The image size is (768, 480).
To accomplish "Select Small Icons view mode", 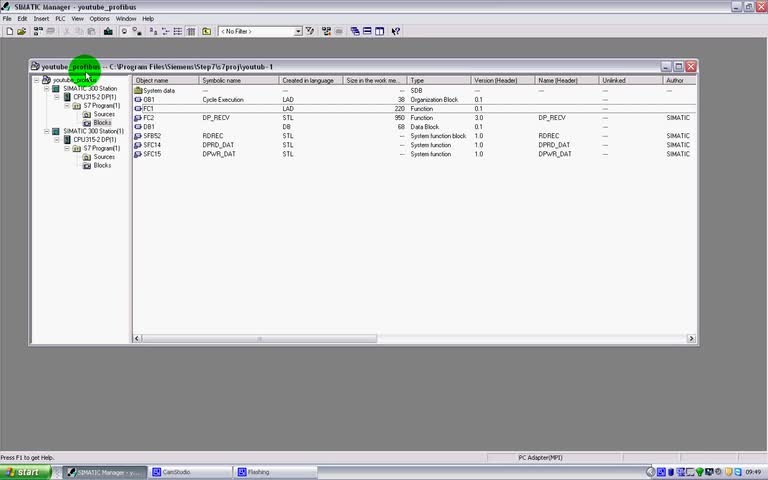I will pos(166,31).
